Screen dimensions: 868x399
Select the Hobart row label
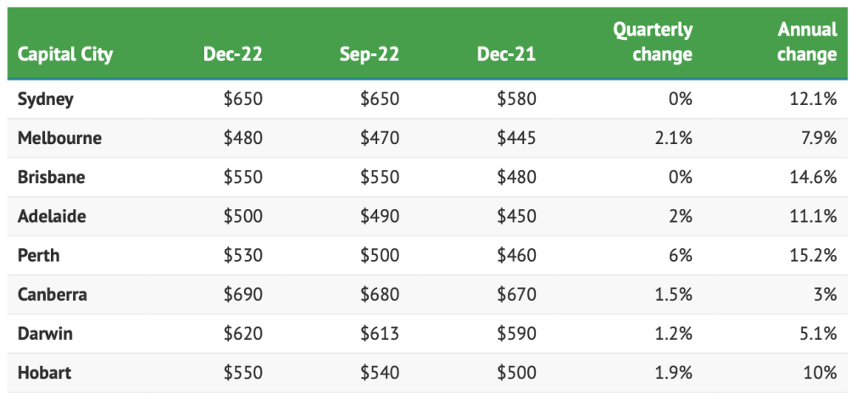coord(45,373)
